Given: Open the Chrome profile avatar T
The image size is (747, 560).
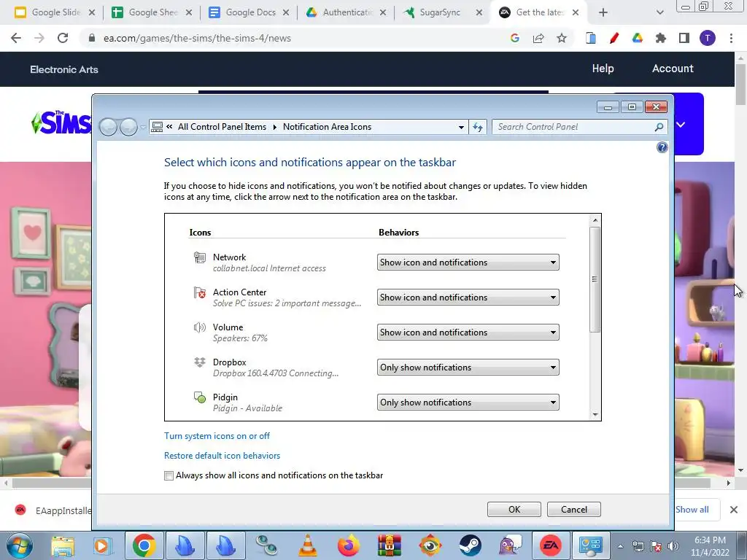Looking at the screenshot, I should (708, 38).
